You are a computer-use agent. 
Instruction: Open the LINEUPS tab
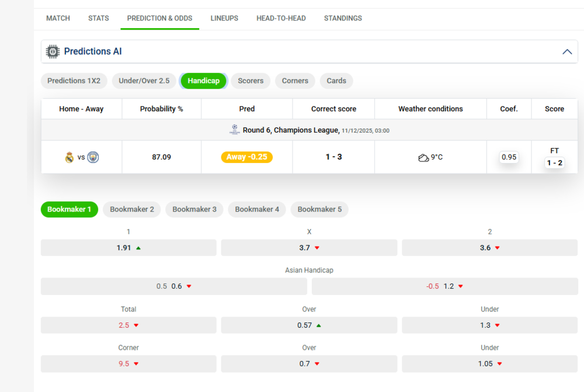coord(224,18)
